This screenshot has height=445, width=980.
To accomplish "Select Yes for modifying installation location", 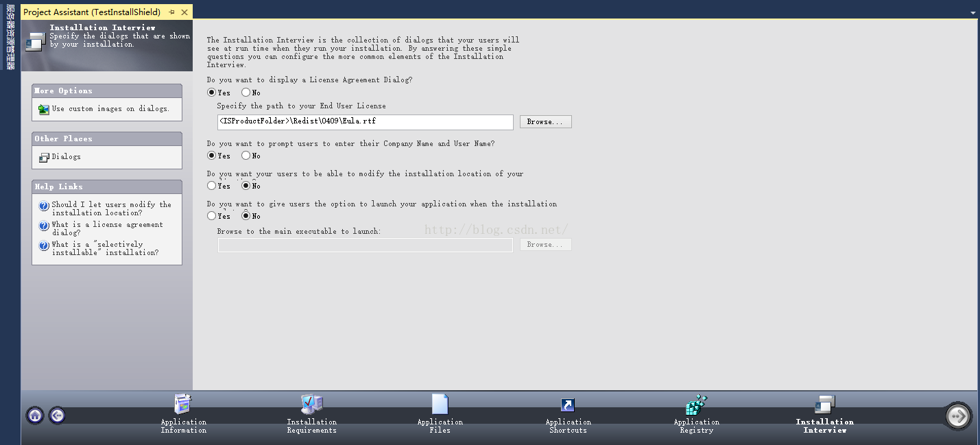I will coord(211,186).
